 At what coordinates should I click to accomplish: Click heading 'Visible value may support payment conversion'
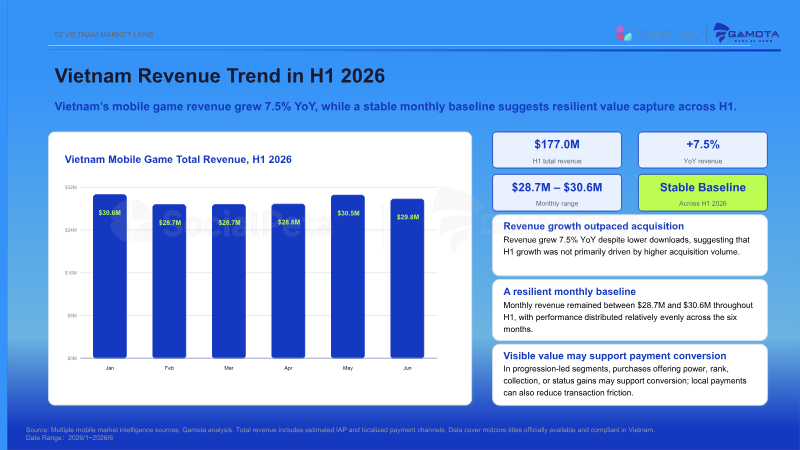click(615, 356)
